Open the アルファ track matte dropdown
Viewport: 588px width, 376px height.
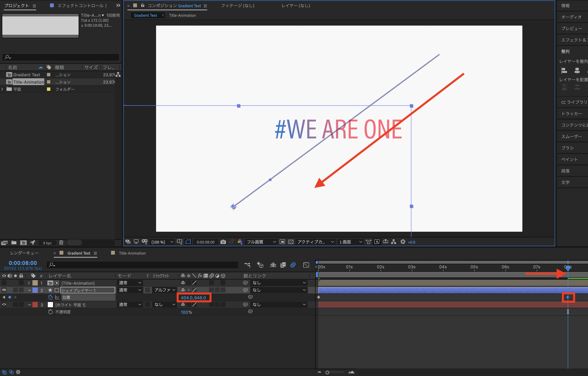pos(165,290)
